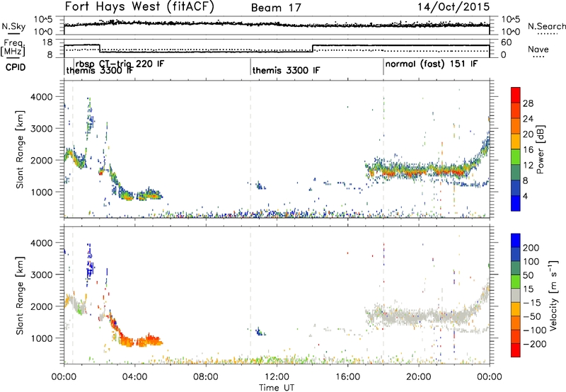Click the '4000' tick in the power panel
Screen dimensions: 566x392
point(42,97)
